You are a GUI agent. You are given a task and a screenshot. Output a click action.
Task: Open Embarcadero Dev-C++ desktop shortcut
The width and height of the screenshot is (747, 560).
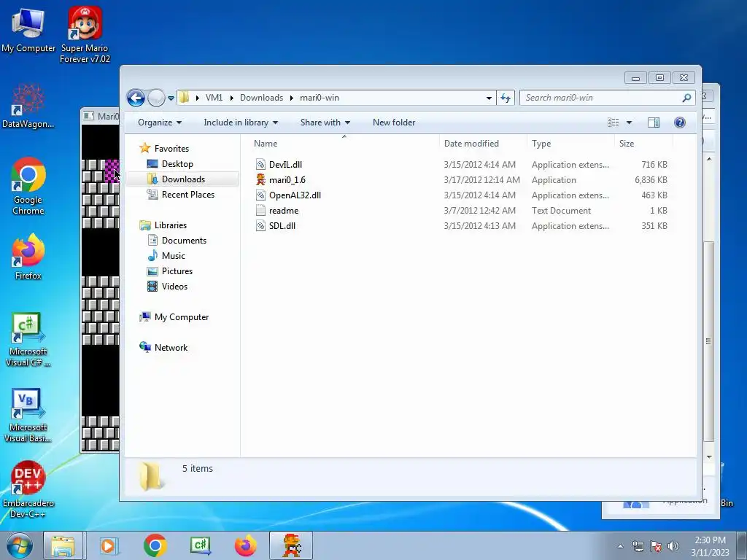coord(28,489)
